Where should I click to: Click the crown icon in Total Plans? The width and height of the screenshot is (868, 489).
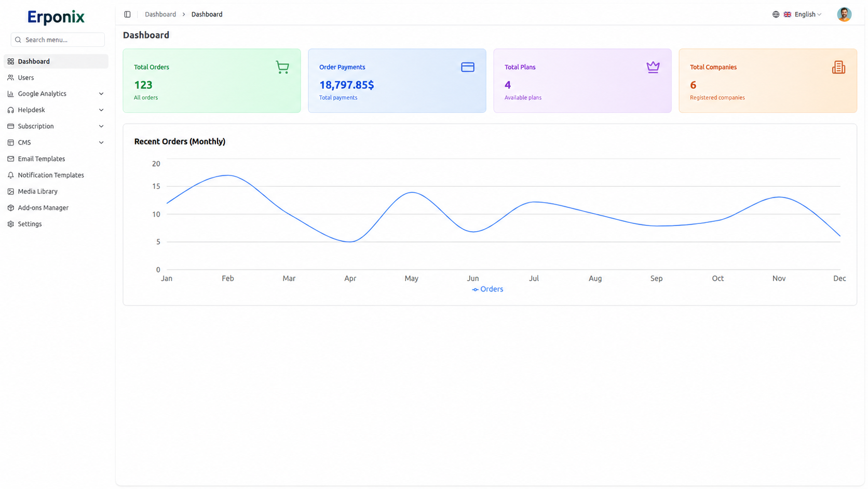653,67
